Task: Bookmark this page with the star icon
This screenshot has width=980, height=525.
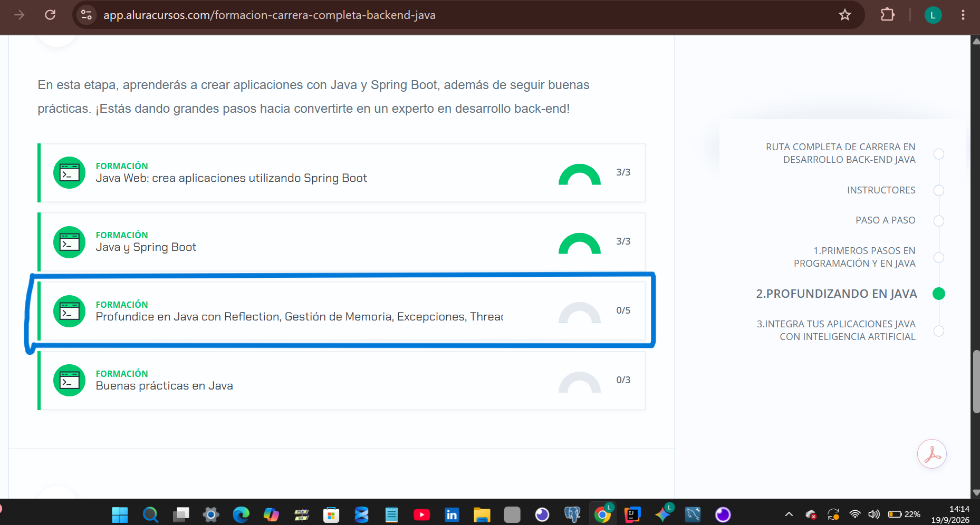Action: coord(845,15)
